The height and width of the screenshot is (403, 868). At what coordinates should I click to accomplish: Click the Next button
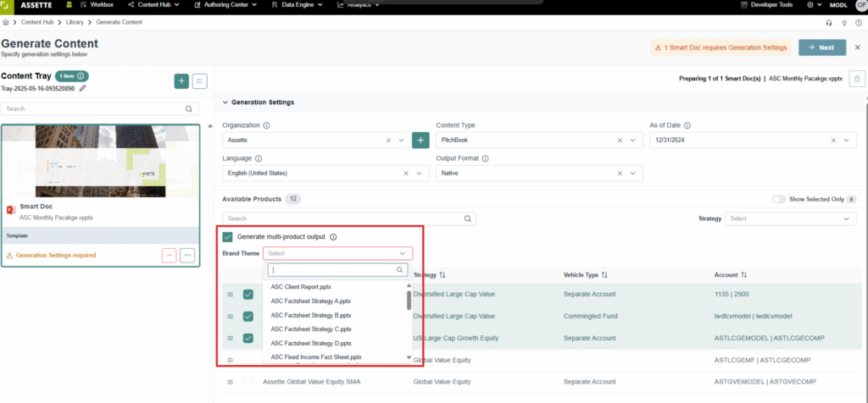(x=822, y=47)
